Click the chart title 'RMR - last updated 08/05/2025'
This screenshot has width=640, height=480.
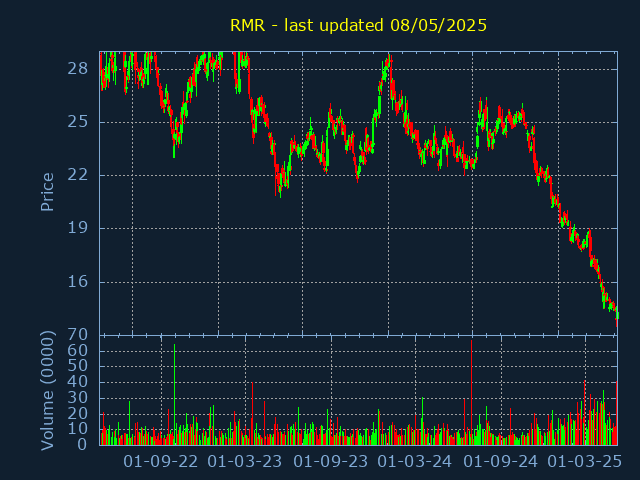pyautogui.click(x=358, y=25)
